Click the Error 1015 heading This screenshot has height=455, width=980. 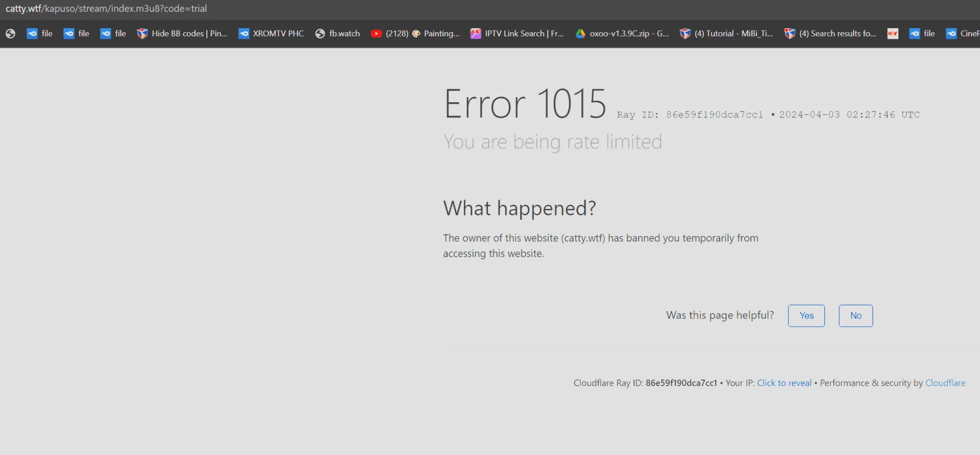[x=525, y=104]
